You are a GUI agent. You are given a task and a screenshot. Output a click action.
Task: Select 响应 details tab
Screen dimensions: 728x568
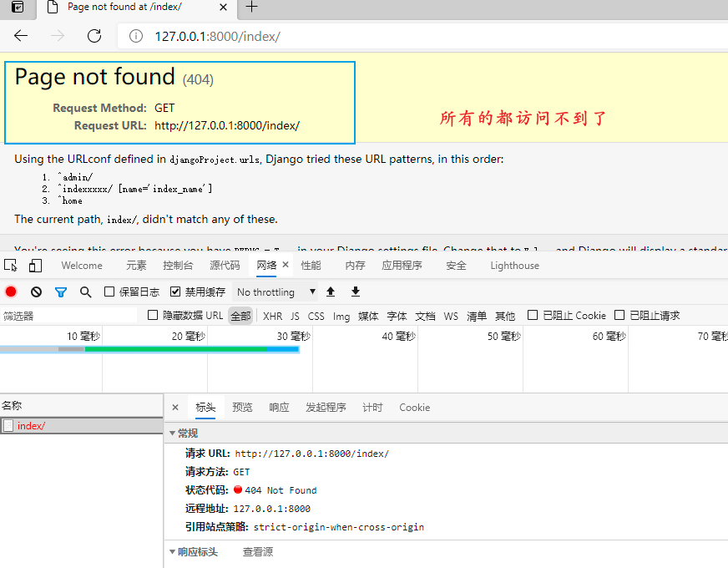tap(279, 408)
